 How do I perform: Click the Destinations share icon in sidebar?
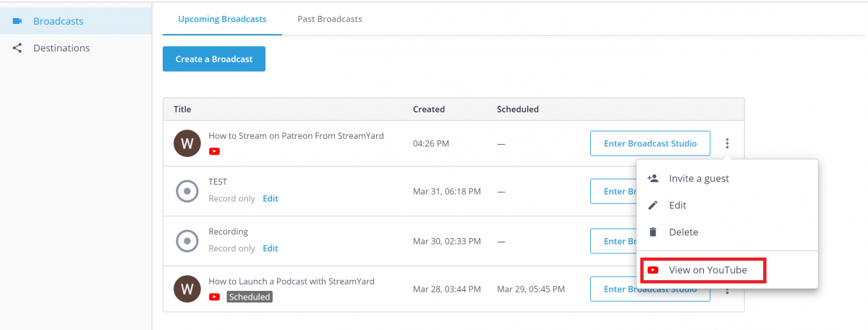[17, 48]
